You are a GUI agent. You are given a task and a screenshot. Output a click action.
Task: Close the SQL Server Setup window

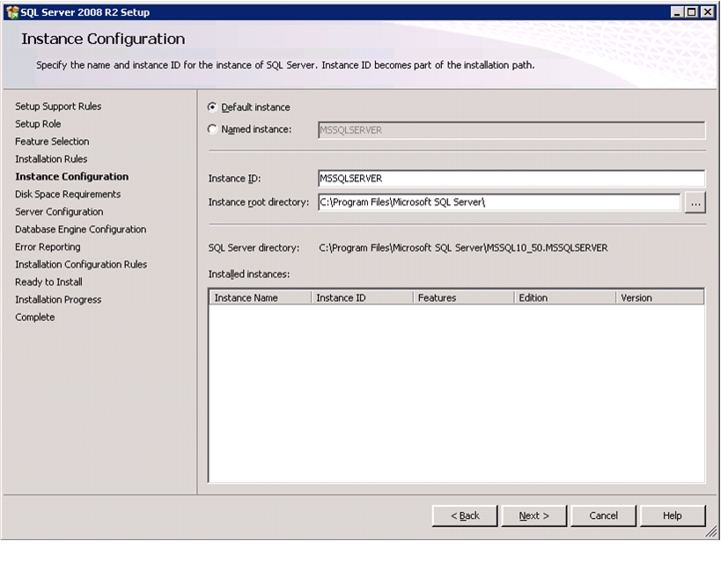pyautogui.click(x=707, y=12)
